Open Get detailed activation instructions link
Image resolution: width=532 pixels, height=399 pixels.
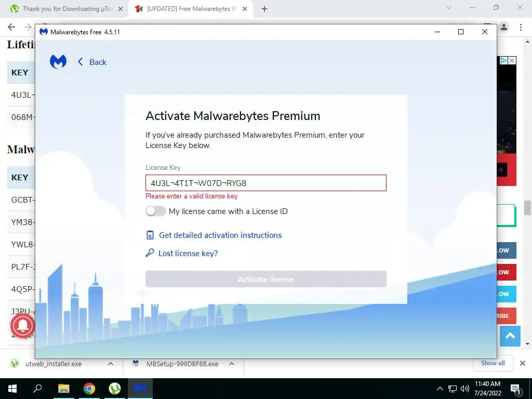(x=220, y=235)
